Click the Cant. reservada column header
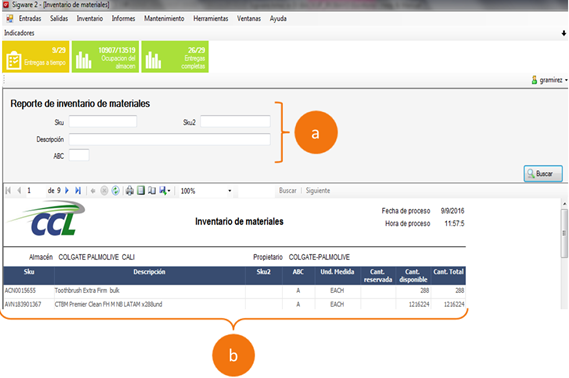Image resolution: width=569 pixels, height=378 pixels. (378, 276)
